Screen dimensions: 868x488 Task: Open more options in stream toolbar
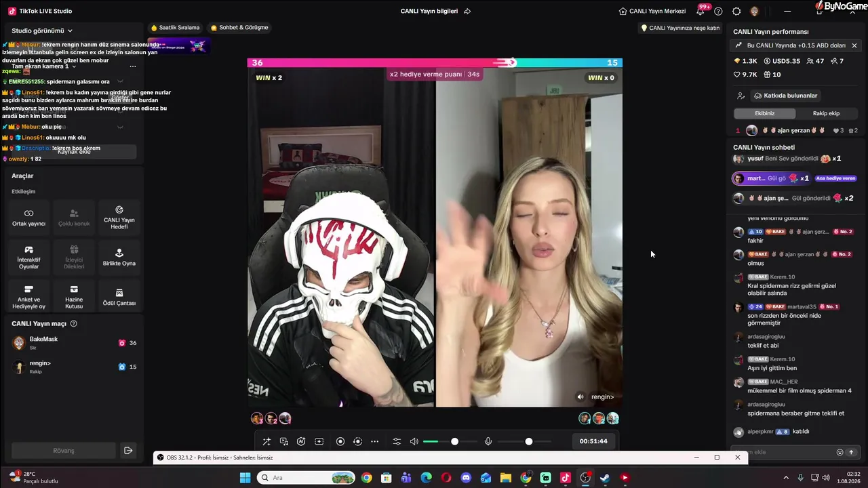coord(375,441)
